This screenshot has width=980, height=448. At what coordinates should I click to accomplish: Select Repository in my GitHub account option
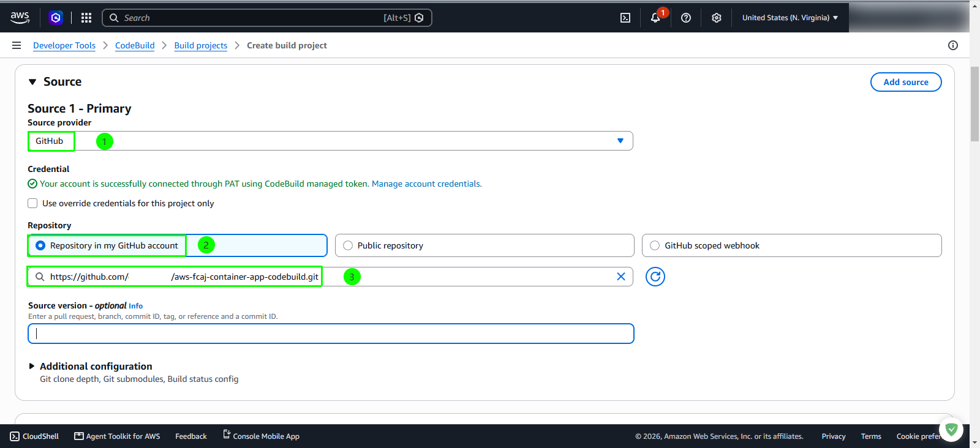click(x=178, y=245)
